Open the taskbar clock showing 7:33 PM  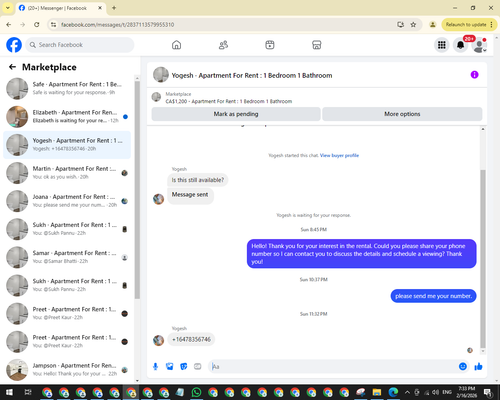[x=466, y=392]
